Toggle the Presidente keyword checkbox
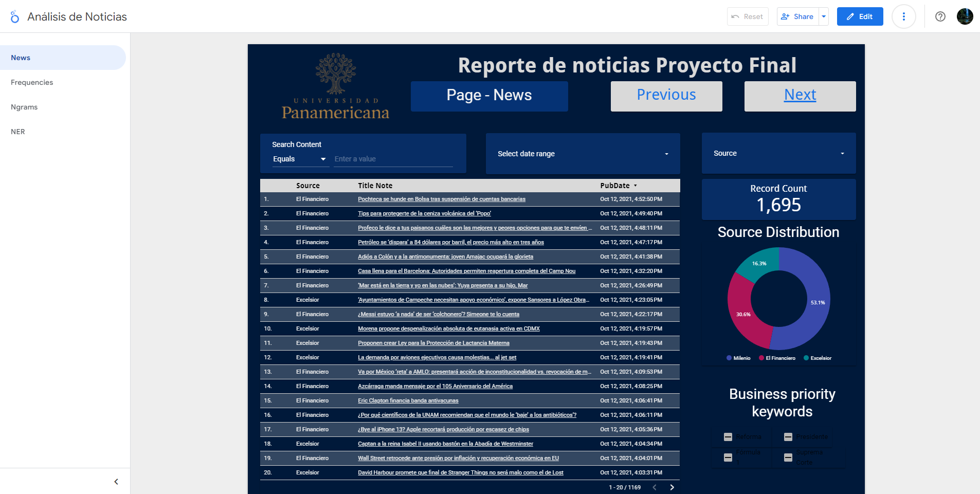980x494 pixels. pos(788,437)
